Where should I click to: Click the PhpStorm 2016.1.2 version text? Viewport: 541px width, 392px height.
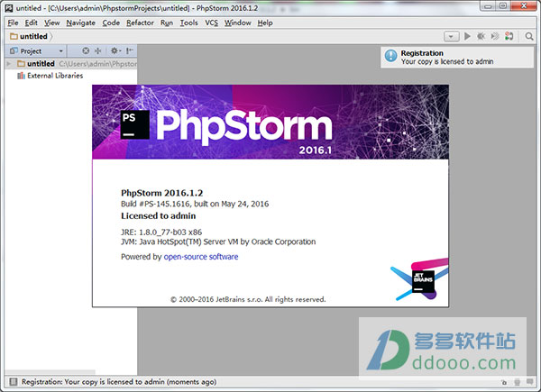point(161,193)
